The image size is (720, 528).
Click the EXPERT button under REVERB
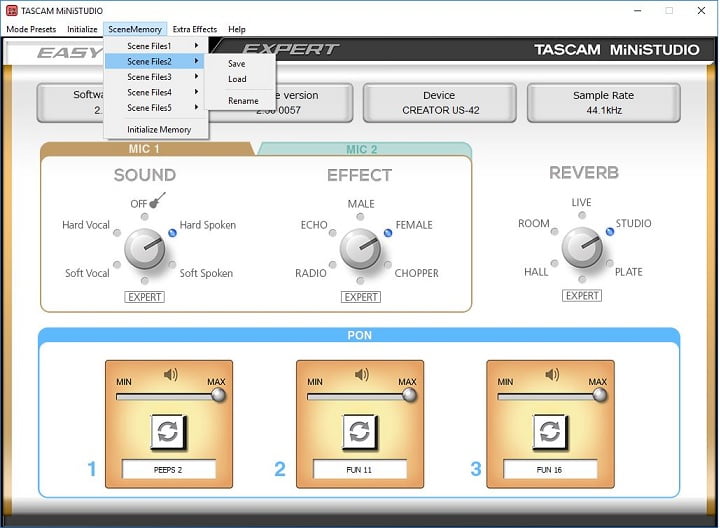[582, 296]
